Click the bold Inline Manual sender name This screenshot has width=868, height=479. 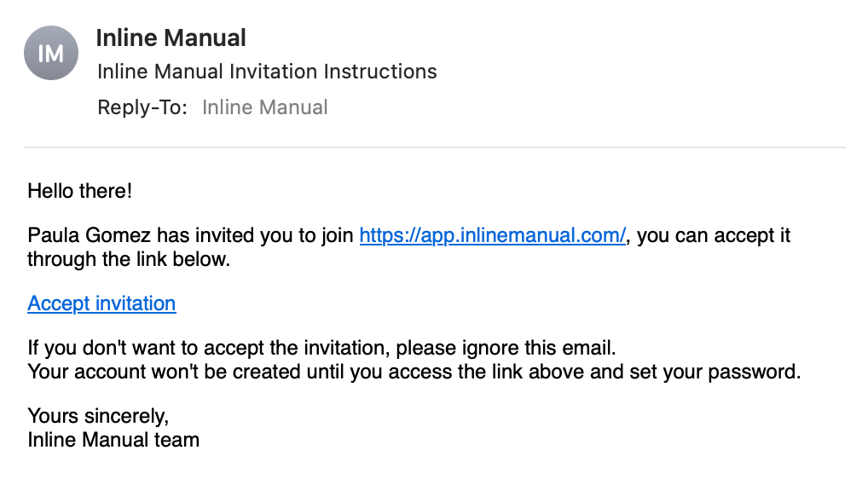tap(171, 38)
